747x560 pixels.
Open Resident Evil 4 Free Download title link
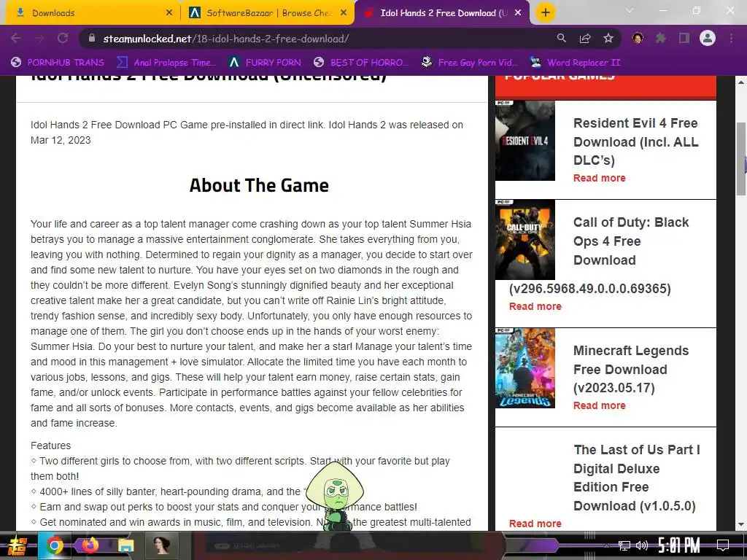click(x=636, y=141)
